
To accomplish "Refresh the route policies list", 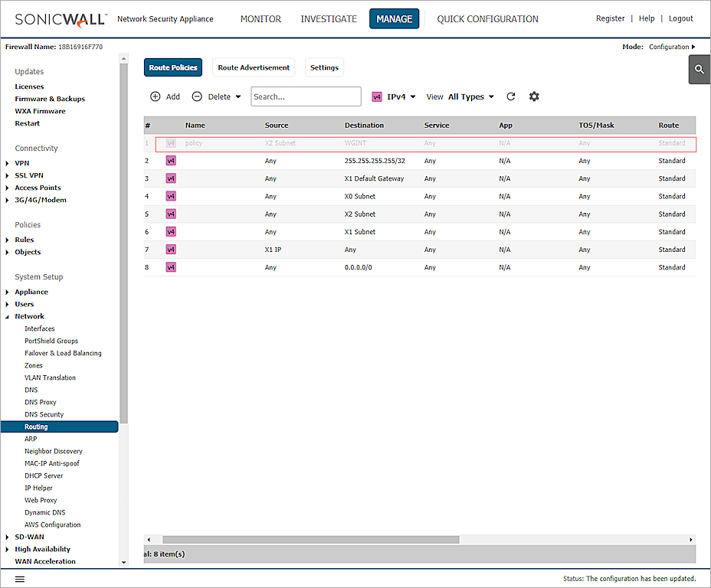I will 510,96.
